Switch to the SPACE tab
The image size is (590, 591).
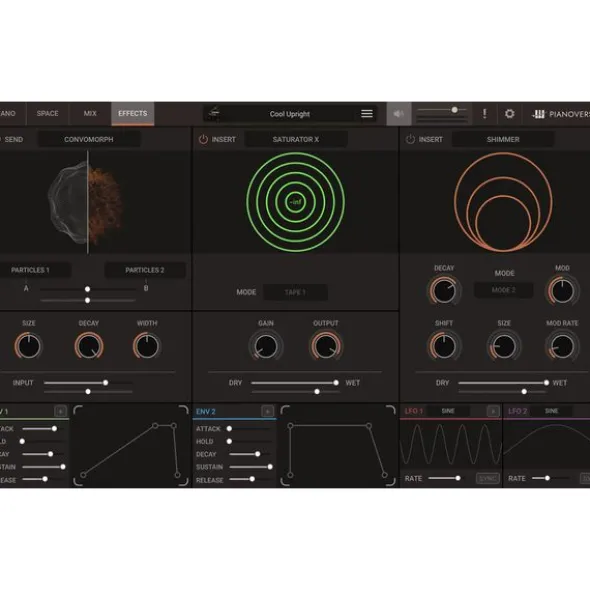point(48,113)
